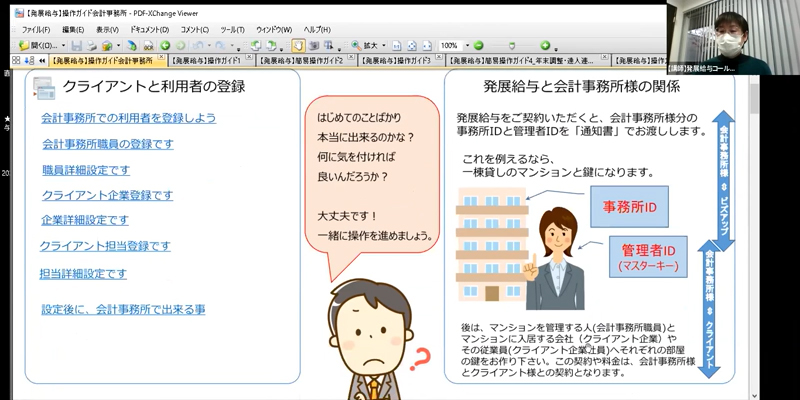The image size is (800, 400).
Task: Click the Email document icon
Action: tap(107, 45)
